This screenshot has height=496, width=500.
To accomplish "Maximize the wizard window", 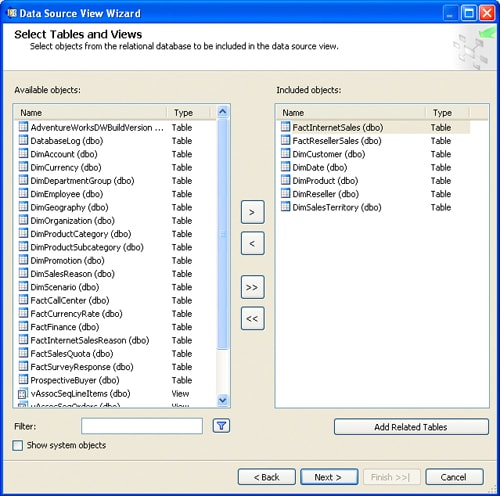I will point(469,13).
